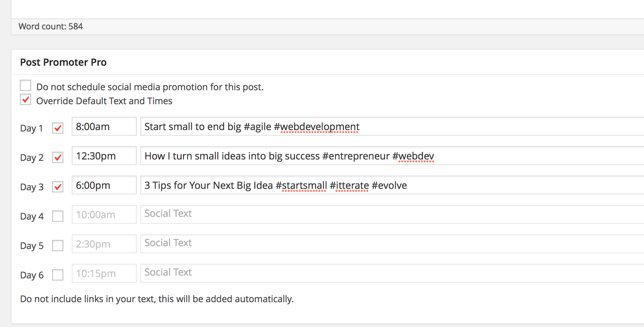
Task: Edit the 'Start small to end big' text
Action: 392,127
